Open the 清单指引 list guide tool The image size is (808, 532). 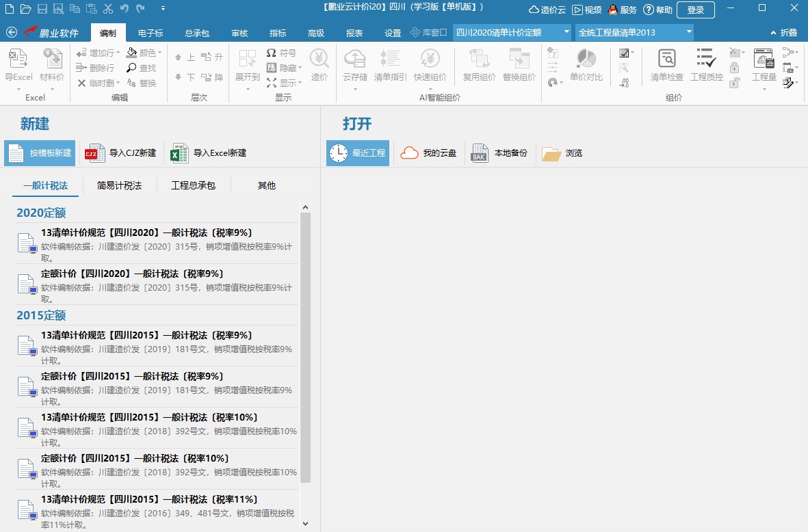pos(390,65)
